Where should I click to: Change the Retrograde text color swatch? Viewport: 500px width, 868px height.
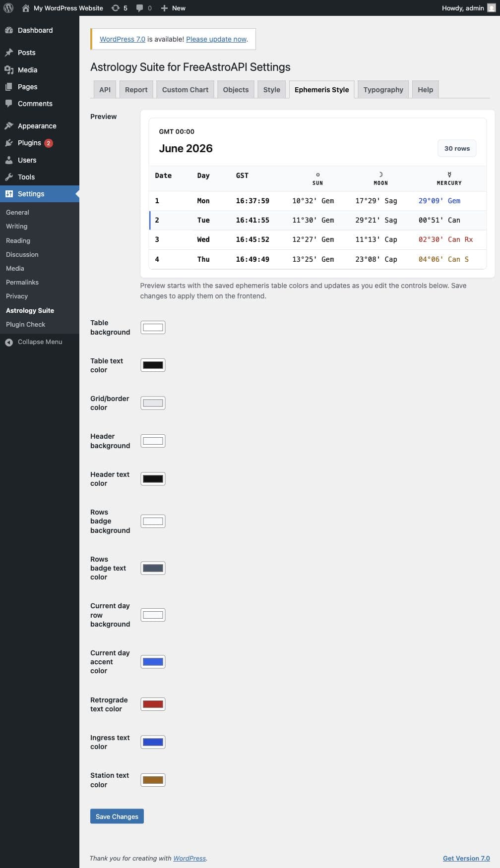point(153,704)
